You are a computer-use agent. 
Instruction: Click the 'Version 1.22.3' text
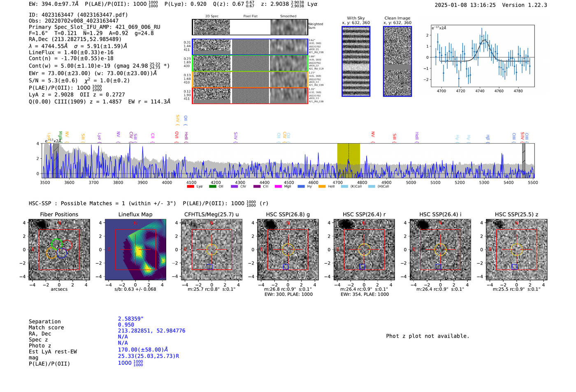point(525,5)
